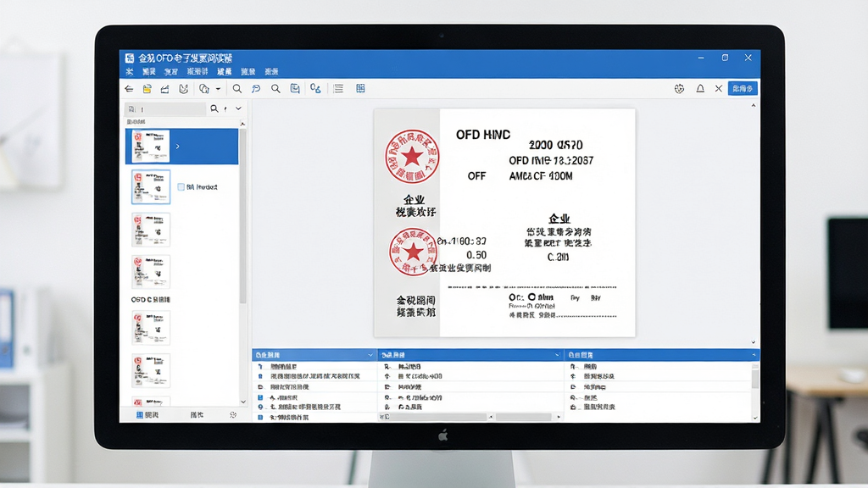The image size is (868, 488).
Task: Click the 'C.3III' value in the document
Action: coord(558,258)
